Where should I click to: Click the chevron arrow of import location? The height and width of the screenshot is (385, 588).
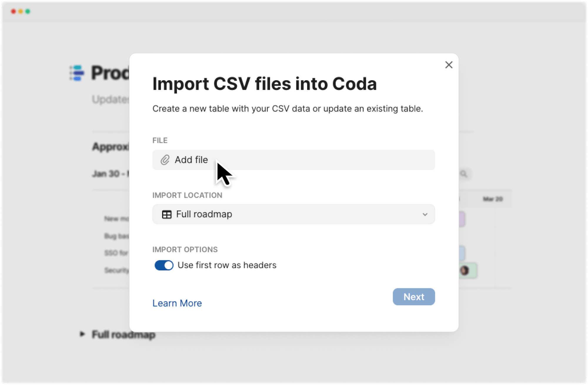click(x=425, y=214)
